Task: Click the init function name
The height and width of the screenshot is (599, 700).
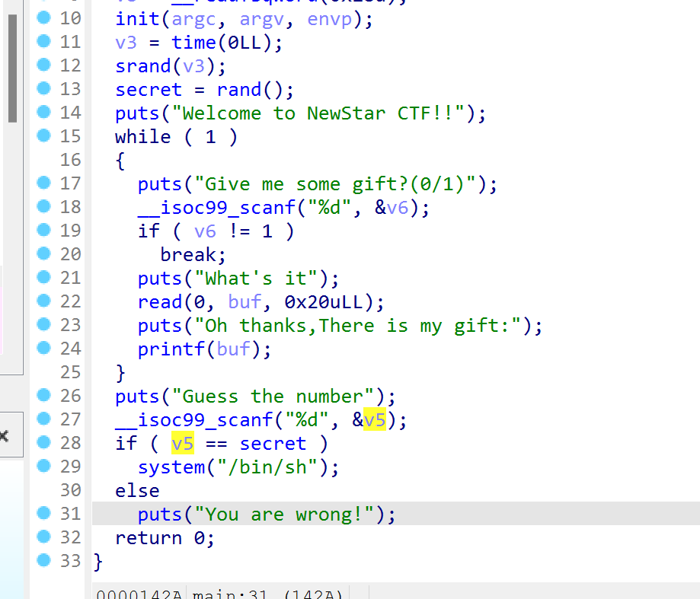Action: click(137, 19)
